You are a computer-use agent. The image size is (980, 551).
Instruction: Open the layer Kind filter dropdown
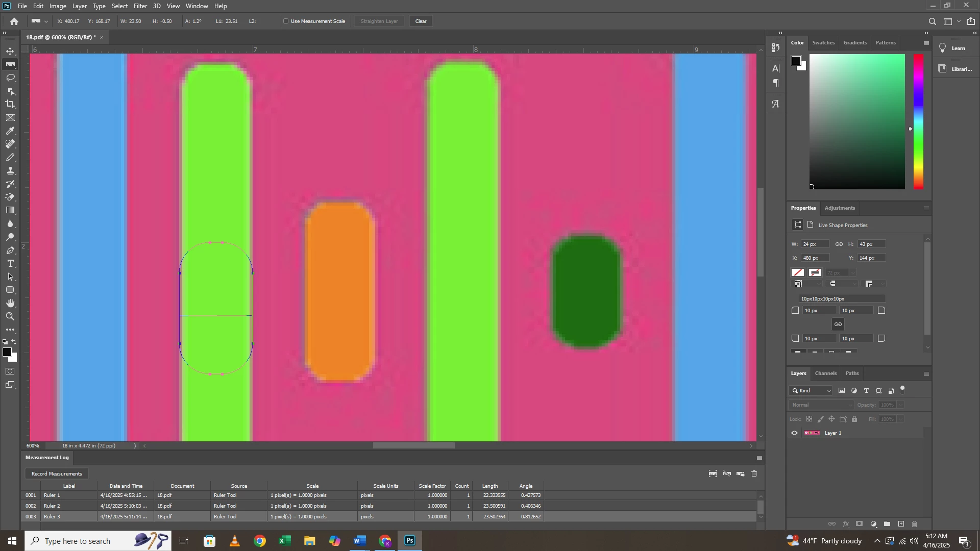[812, 391]
